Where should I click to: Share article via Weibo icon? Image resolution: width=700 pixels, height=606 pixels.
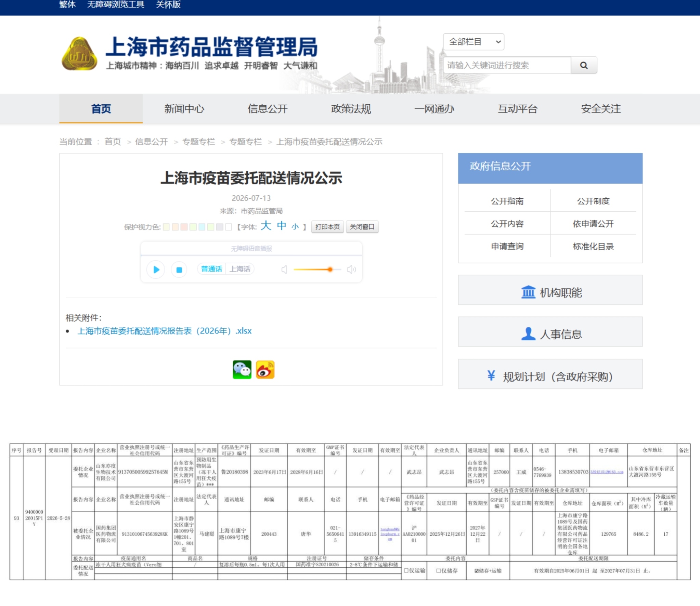tap(265, 369)
